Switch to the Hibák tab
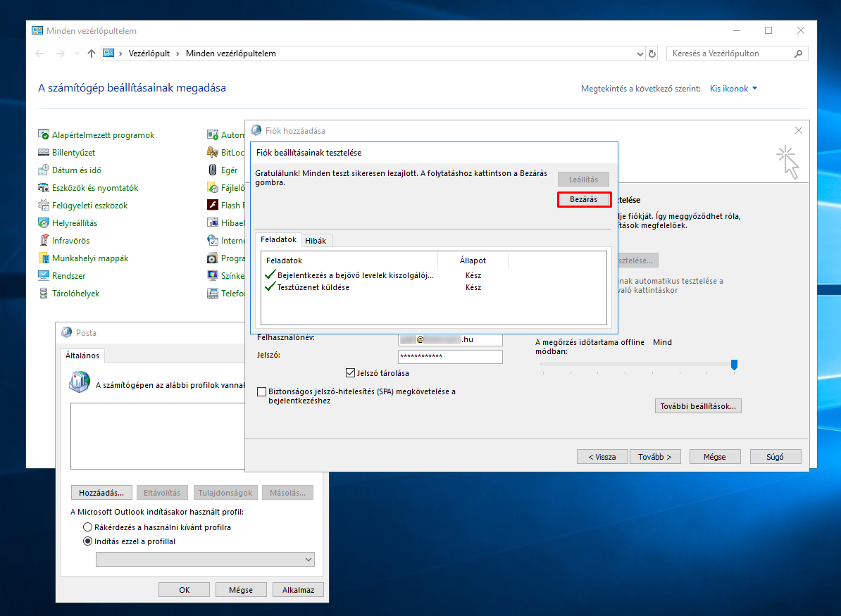841x616 pixels. (x=316, y=241)
